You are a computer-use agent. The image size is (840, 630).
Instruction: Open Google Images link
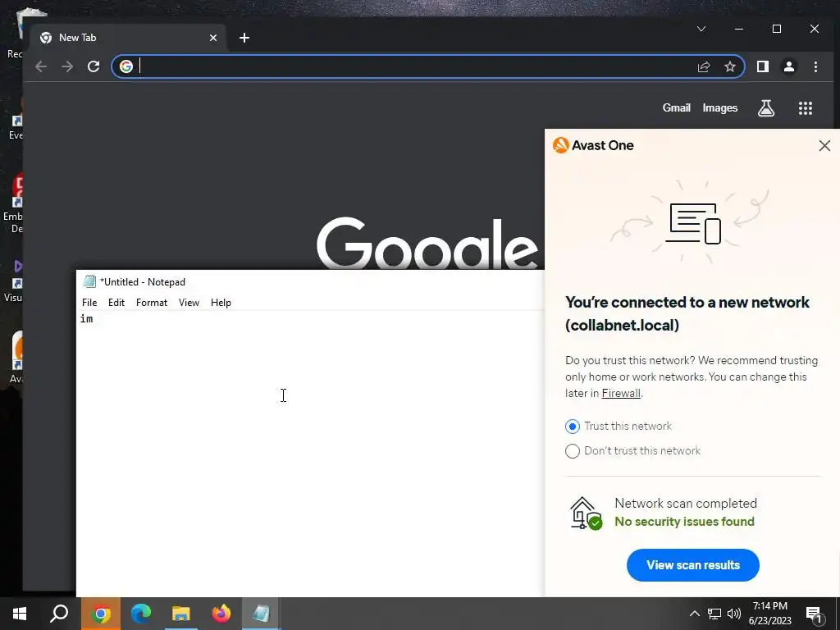click(720, 107)
